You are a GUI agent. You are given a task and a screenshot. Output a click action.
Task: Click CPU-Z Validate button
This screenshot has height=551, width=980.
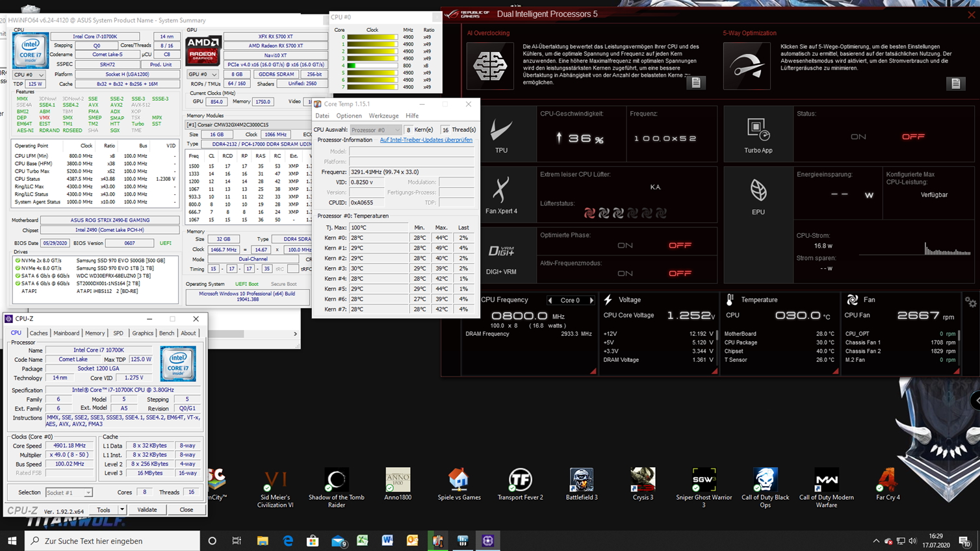click(147, 510)
